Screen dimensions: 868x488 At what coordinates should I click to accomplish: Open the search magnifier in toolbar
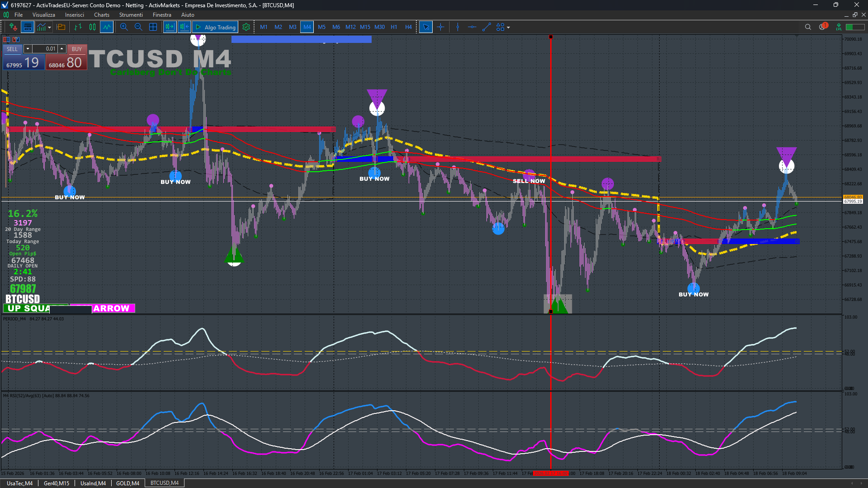click(x=808, y=27)
